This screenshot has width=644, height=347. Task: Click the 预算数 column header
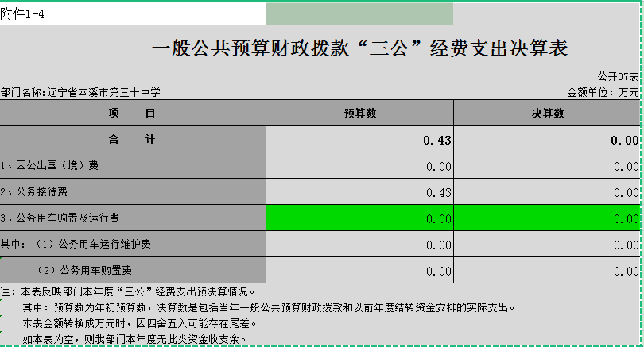click(x=360, y=113)
